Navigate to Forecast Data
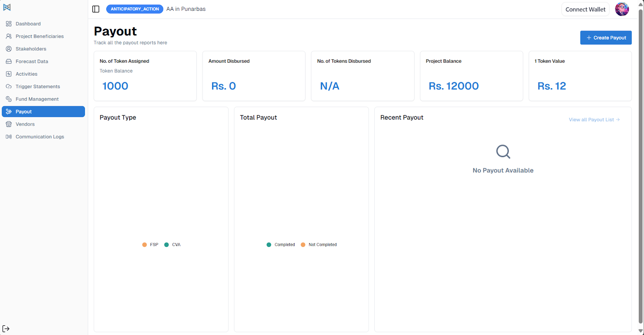Screen dimensions: 644x335 (43, 61)
